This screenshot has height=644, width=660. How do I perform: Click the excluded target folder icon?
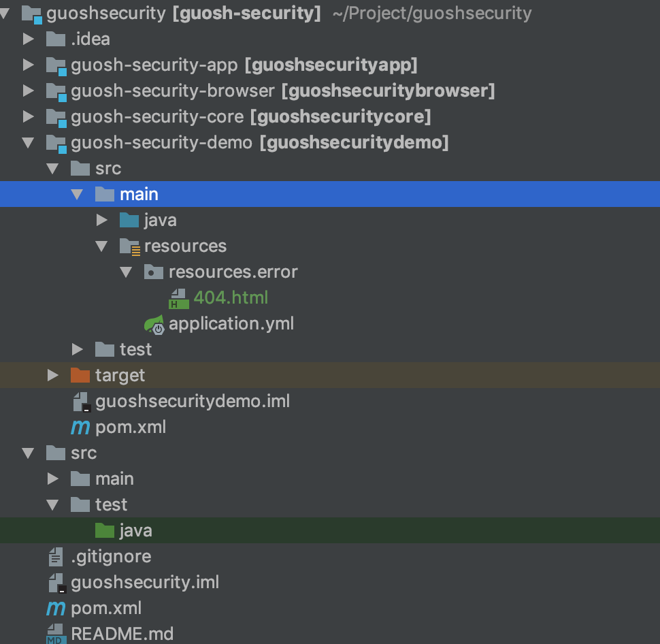[x=80, y=375]
